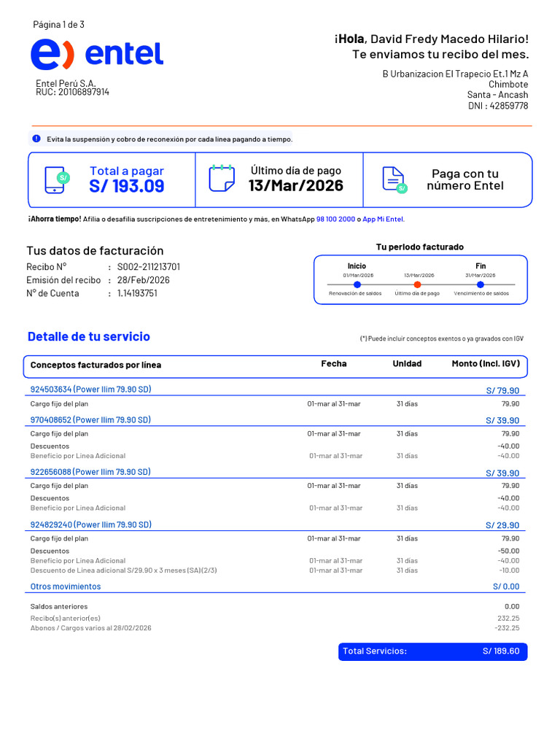Click the DNI : 42859778 text
Screen dimensions: 560x747
[x=498, y=106]
